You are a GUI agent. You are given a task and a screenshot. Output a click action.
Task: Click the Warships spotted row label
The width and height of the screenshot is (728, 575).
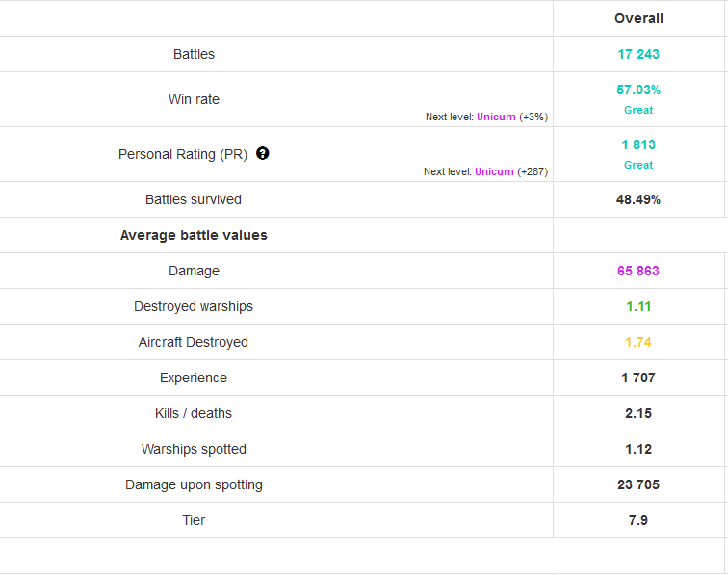194,449
